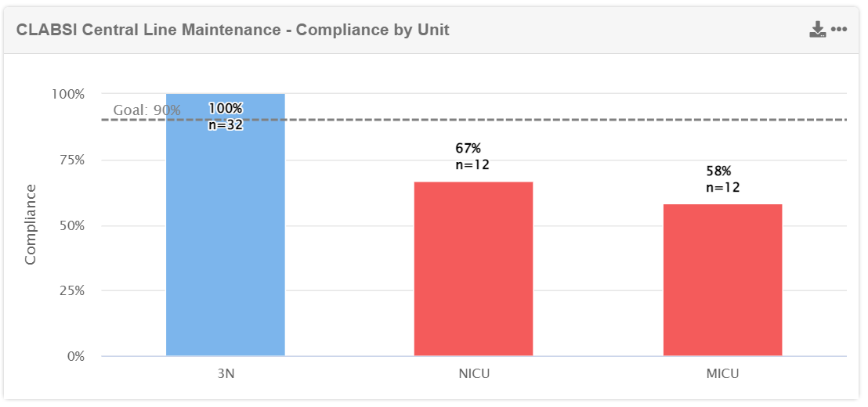868x407 pixels.
Task: Click the 3N x-axis label
Action: (226, 373)
